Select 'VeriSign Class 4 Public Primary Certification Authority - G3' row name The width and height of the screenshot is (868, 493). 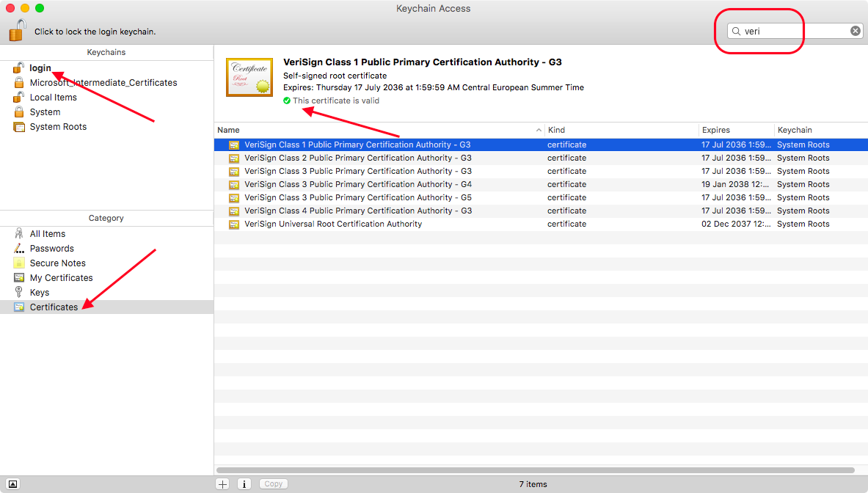358,211
